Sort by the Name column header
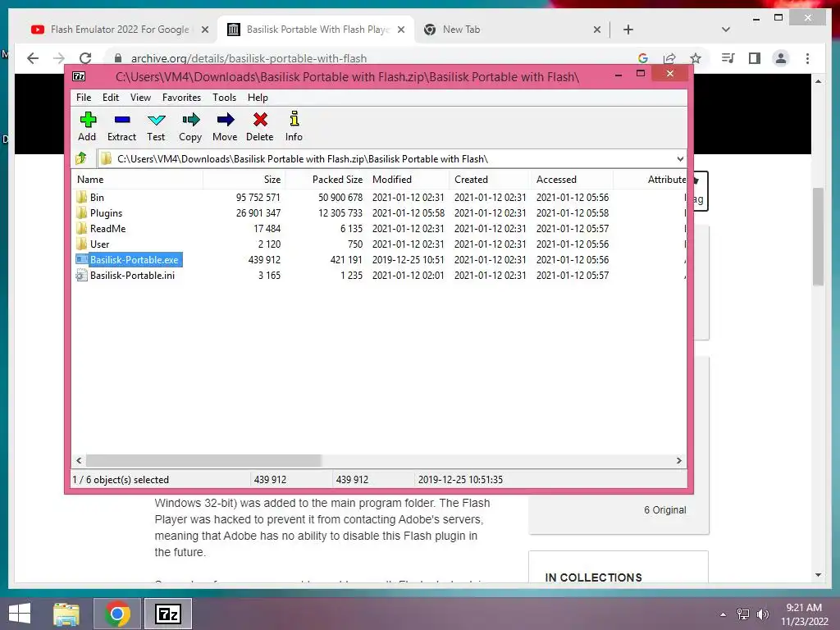 [x=137, y=180]
